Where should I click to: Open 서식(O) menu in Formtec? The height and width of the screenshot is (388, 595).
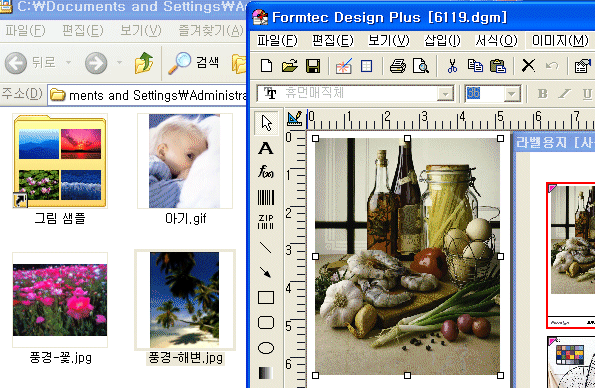[x=496, y=40]
